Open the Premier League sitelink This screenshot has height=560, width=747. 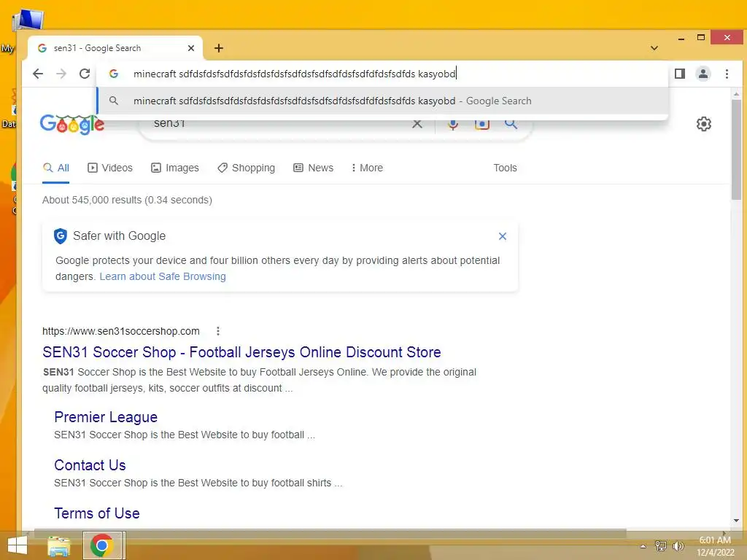(106, 417)
